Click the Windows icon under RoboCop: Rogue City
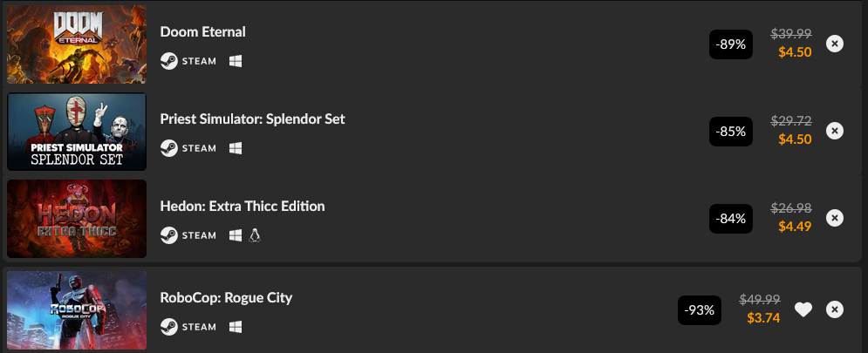 tap(236, 327)
